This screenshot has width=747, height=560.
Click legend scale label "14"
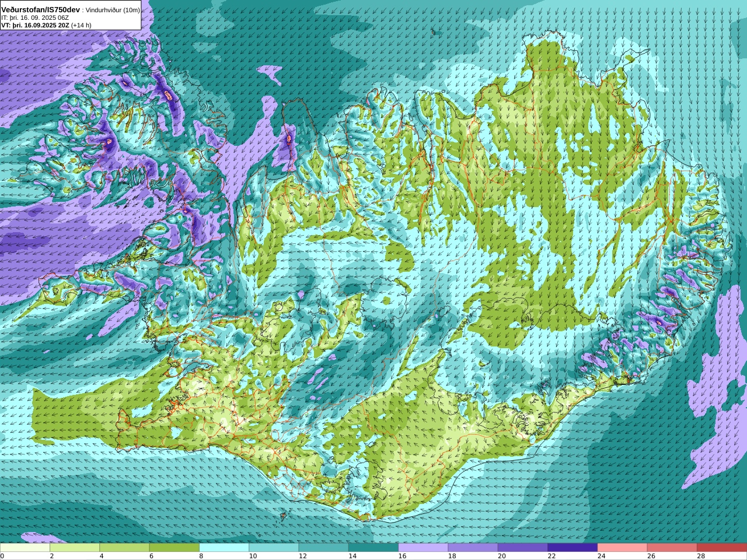click(352, 556)
